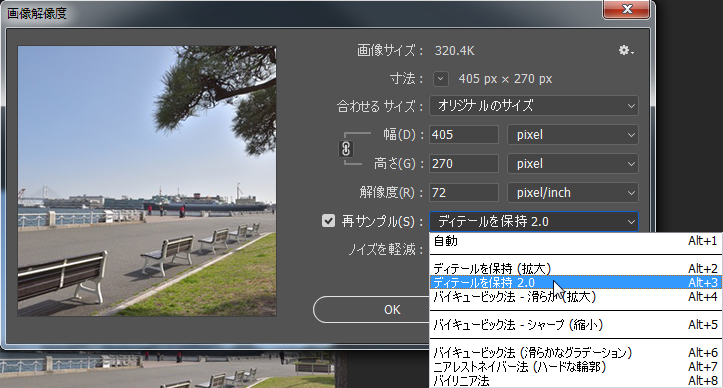Viewport: 723px width, 388px height.
Task: Choose バイキュービック法 - 滑らか (拡大)
Action: [575, 297]
